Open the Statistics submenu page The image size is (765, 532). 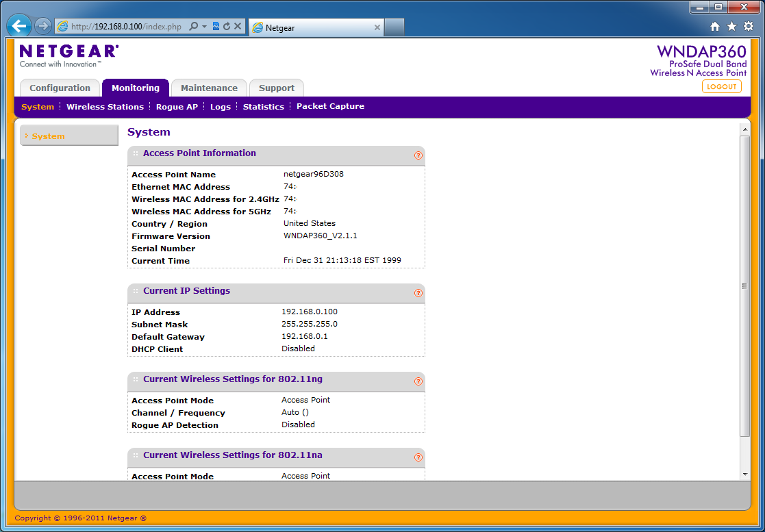[x=264, y=107]
